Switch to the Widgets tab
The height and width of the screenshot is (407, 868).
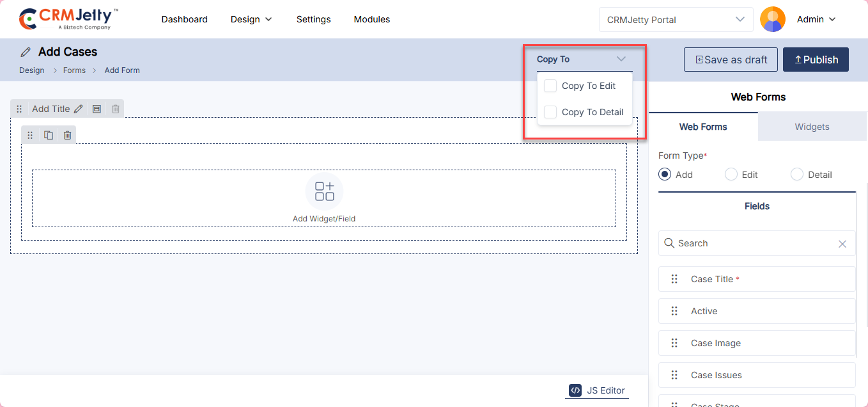click(812, 127)
